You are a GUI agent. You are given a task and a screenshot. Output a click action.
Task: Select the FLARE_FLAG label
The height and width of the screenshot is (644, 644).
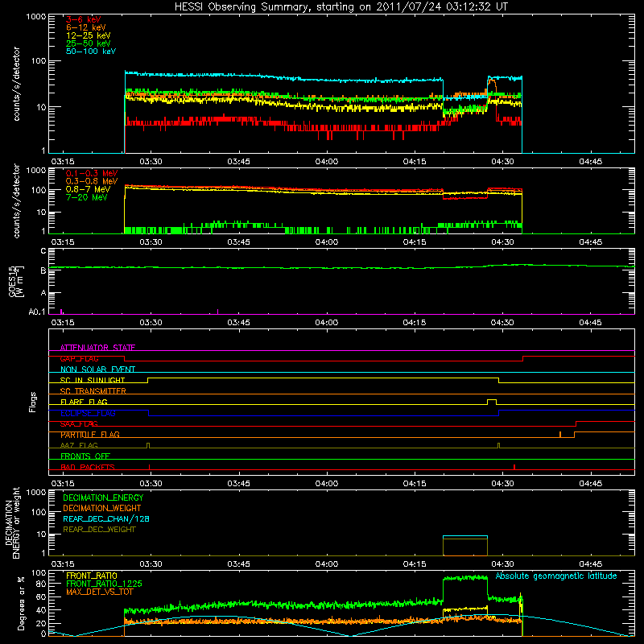(x=84, y=402)
